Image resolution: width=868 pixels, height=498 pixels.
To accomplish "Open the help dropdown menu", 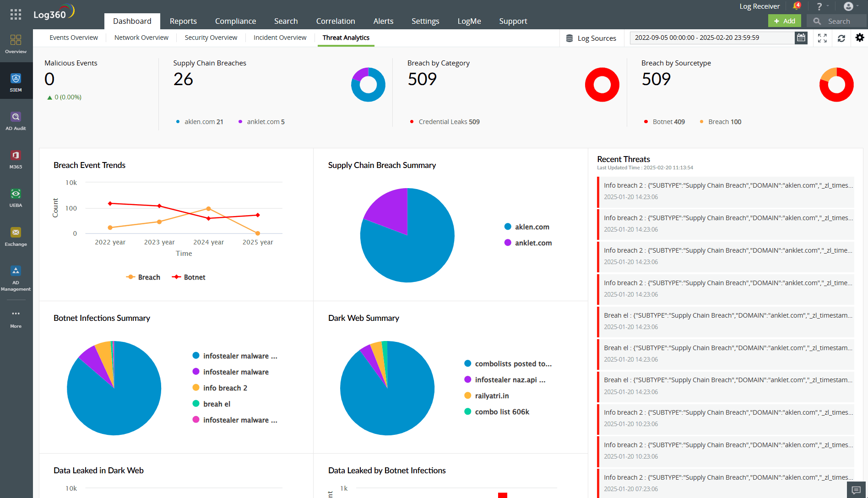I will click(x=821, y=6).
